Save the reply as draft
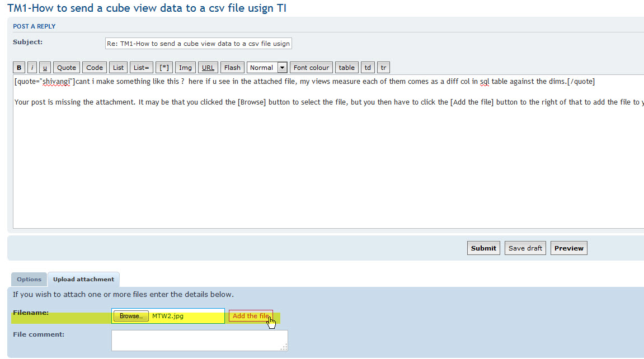This screenshot has height=359, width=644. coord(525,248)
